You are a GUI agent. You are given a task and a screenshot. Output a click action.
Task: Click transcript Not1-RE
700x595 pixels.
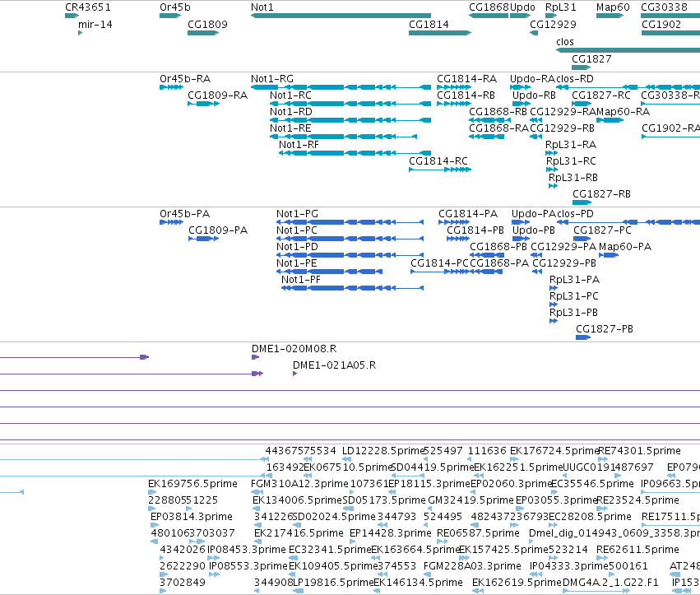coord(343,137)
